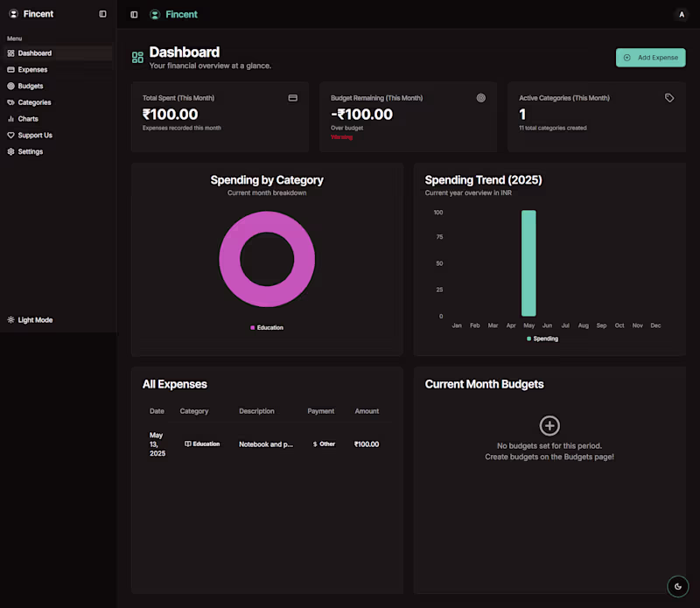Click tag icon on Active Categories card
The image size is (700, 608).
pos(669,98)
